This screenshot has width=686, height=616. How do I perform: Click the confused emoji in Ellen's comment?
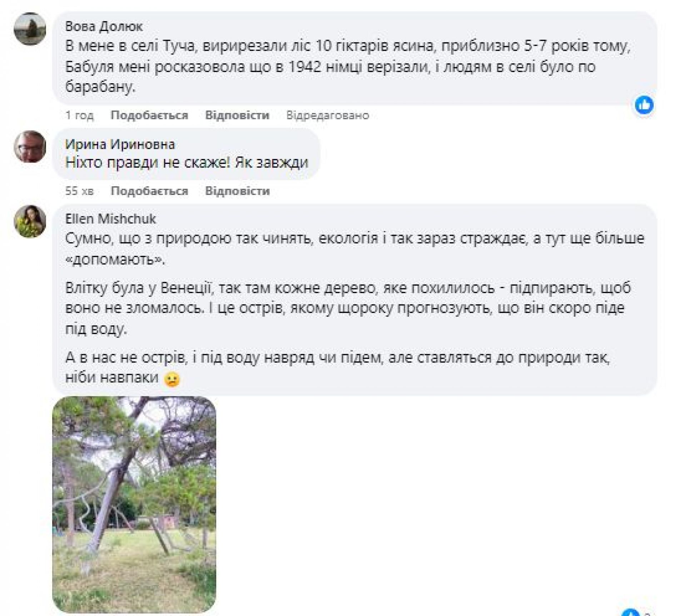[171, 379]
